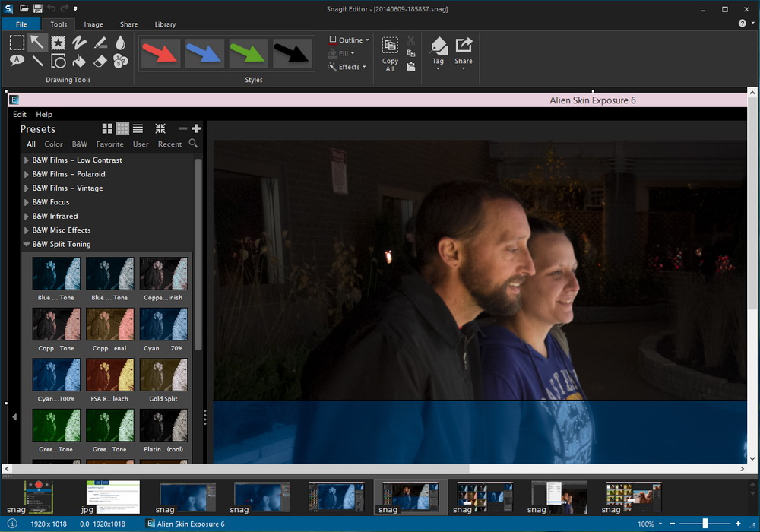Open the Edit menu in Exposure capture

point(20,114)
